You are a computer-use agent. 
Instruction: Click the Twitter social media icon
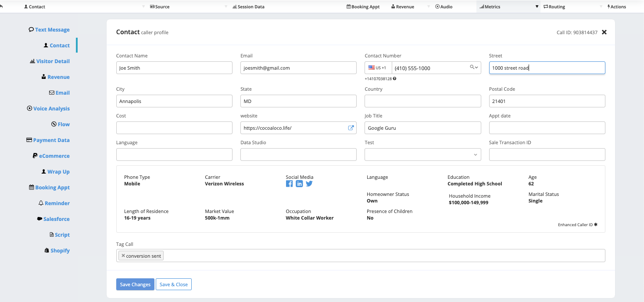(x=309, y=184)
